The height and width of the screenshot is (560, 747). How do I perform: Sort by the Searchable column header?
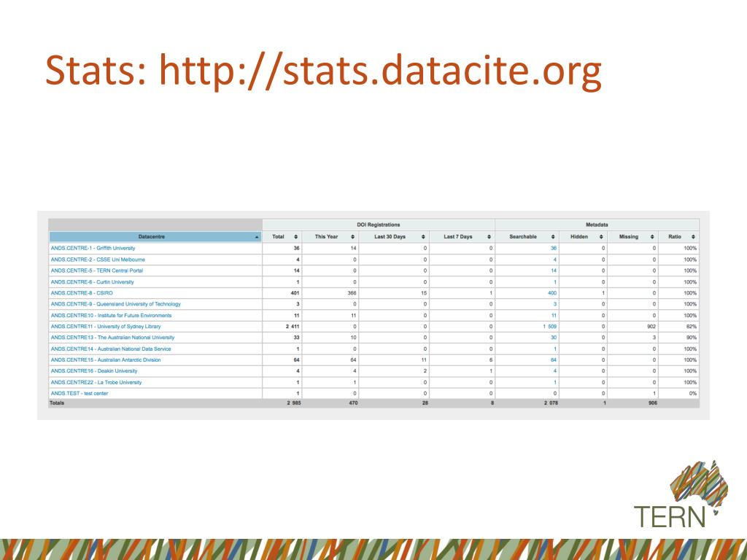point(527,237)
